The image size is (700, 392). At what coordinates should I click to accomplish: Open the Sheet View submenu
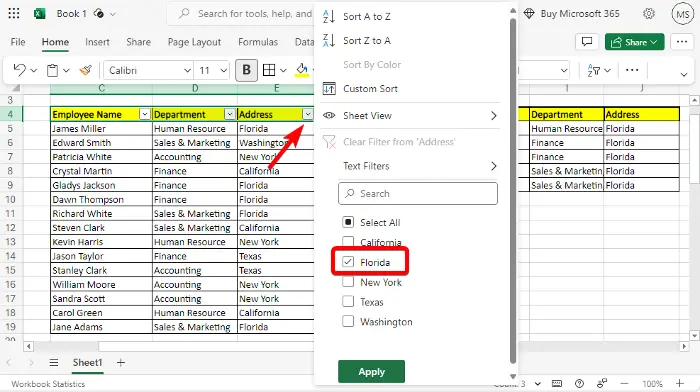pyautogui.click(x=409, y=116)
